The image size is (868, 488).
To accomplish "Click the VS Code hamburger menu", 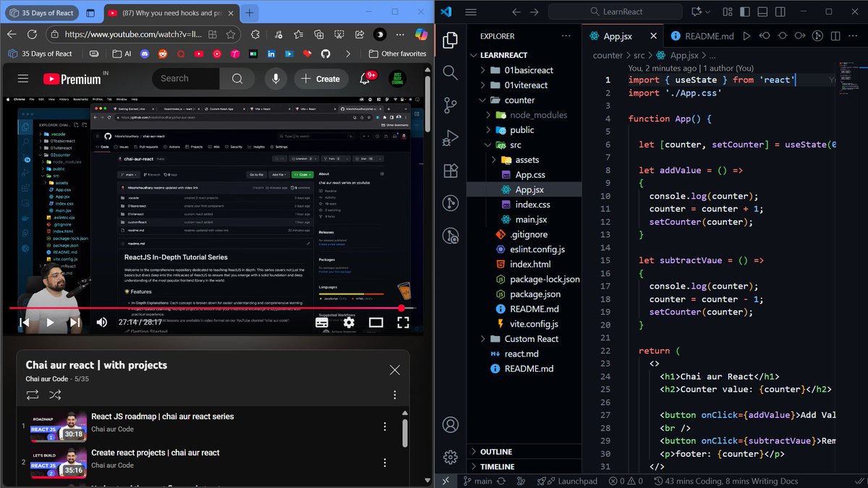I will coord(471,12).
